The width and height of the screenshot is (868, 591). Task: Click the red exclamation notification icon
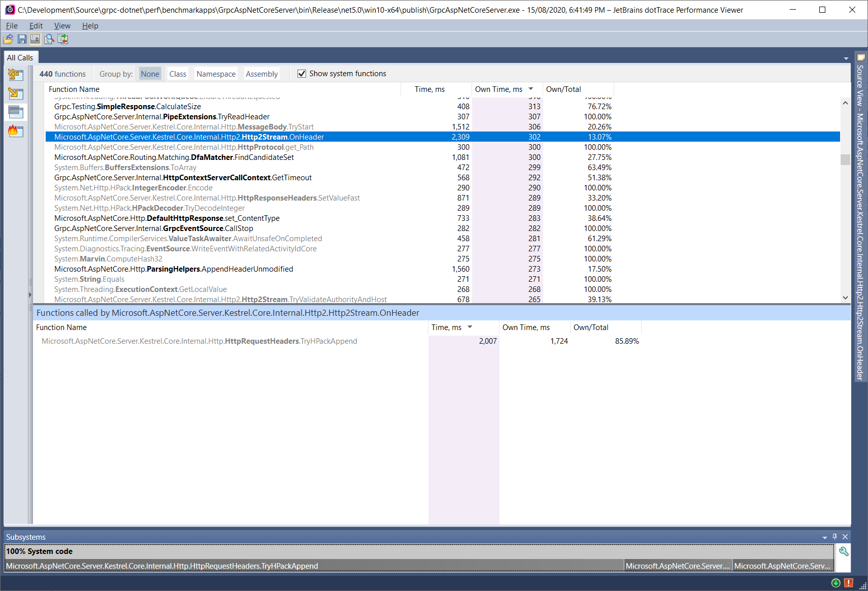pyautogui.click(x=848, y=583)
